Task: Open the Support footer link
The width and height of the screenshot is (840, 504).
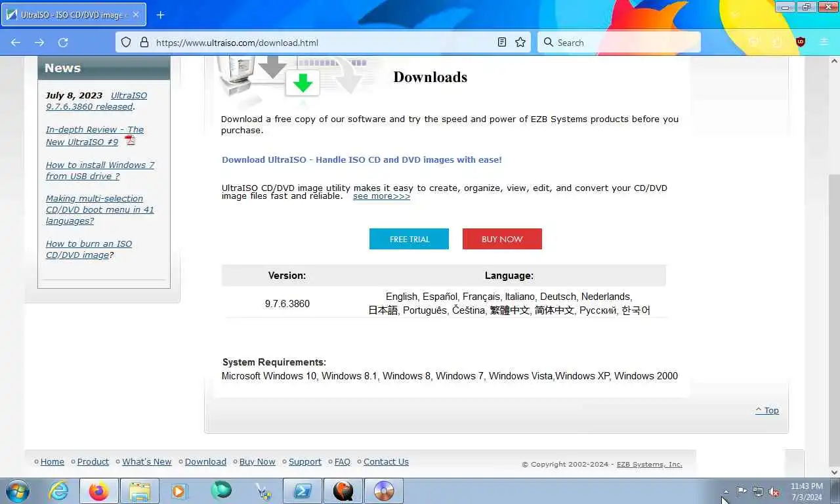Action: (x=305, y=461)
